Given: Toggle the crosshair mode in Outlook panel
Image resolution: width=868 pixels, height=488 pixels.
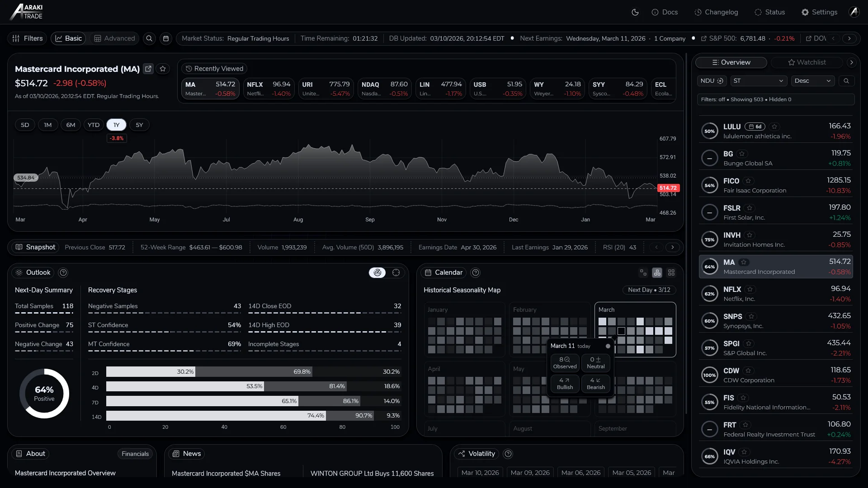Looking at the screenshot, I should (396, 272).
